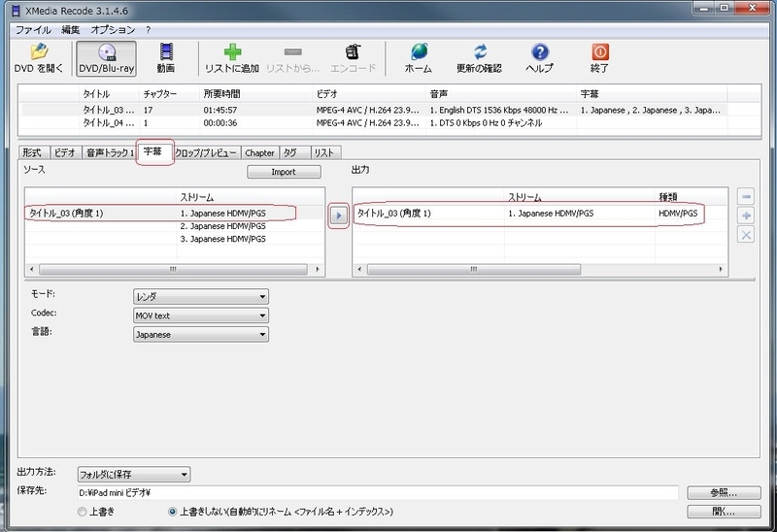This screenshot has height=532, width=777.
Task: Click the X delete button beside output list
Action: tap(746, 234)
